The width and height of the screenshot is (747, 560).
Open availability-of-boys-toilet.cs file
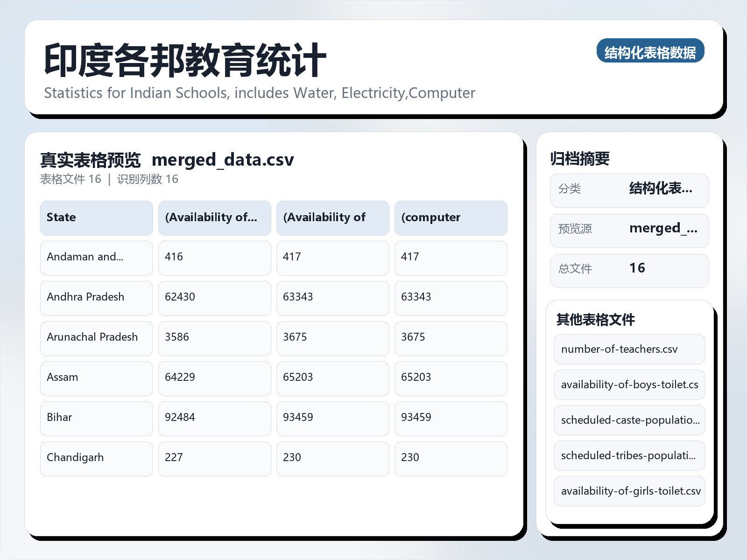629,385
